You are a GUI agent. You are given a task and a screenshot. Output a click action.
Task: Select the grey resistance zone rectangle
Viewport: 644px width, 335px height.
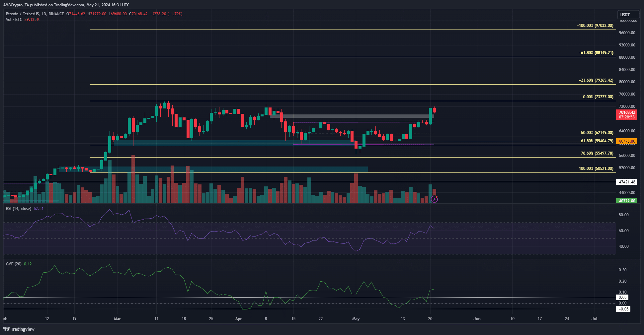[352, 116]
